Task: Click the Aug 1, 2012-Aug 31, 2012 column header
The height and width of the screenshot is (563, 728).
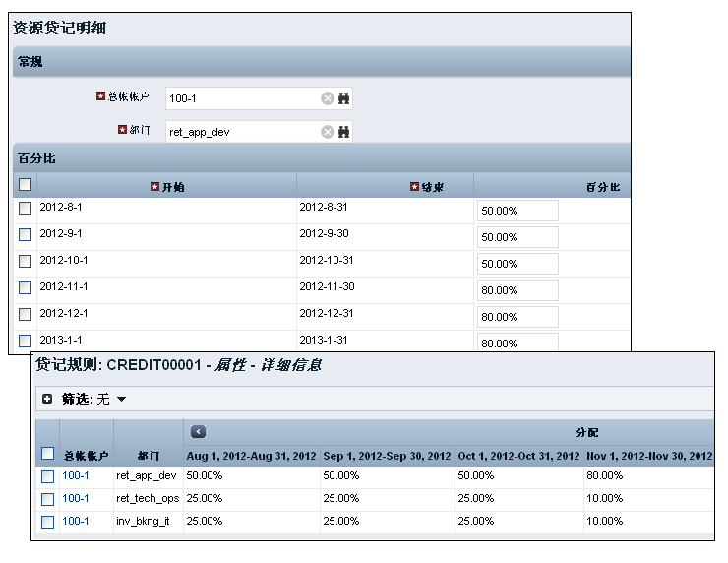Action: click(x=251, y=456)
